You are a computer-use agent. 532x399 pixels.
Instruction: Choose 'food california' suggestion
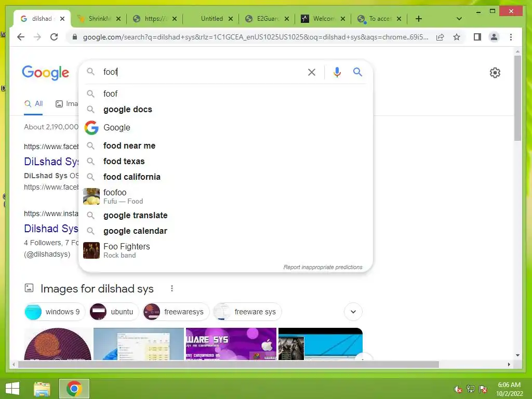[x=225, y=177]
